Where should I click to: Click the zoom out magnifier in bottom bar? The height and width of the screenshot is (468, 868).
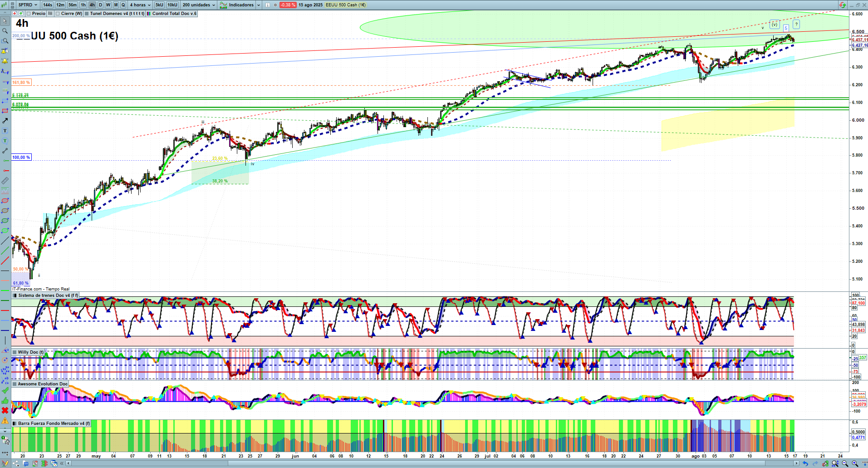pyautogui.click(x=845, y=463)
